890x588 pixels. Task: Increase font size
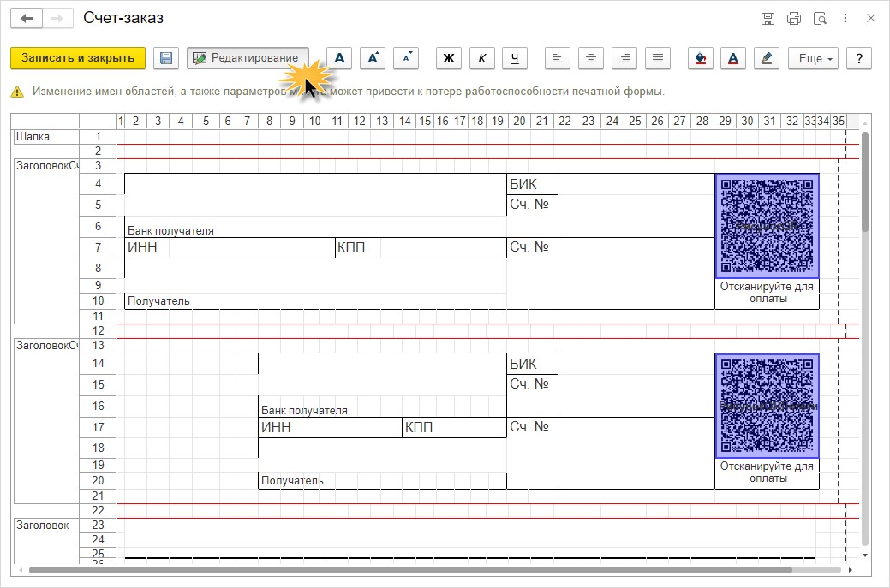pyautogui.click(x=373, y=58)
